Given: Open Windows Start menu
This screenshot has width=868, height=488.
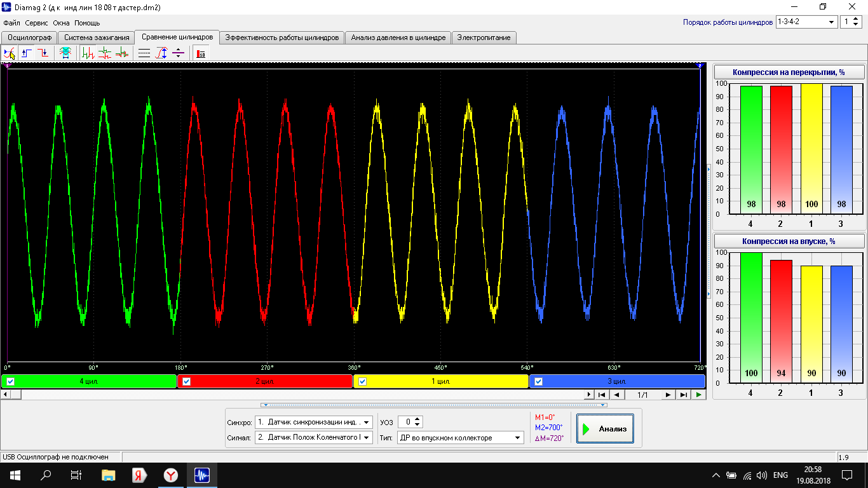Looking at the screenshot, I should click(x=15, y=475).
